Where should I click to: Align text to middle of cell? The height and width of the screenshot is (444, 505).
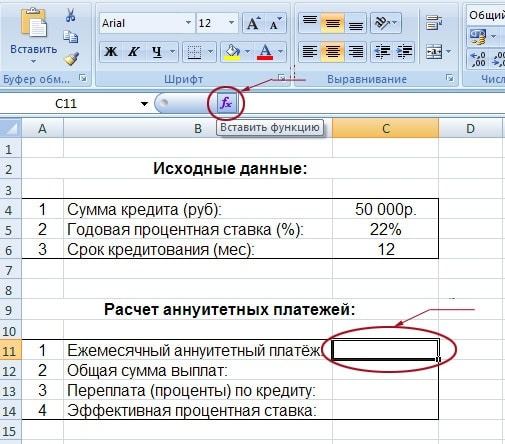[x=332, y=23]
